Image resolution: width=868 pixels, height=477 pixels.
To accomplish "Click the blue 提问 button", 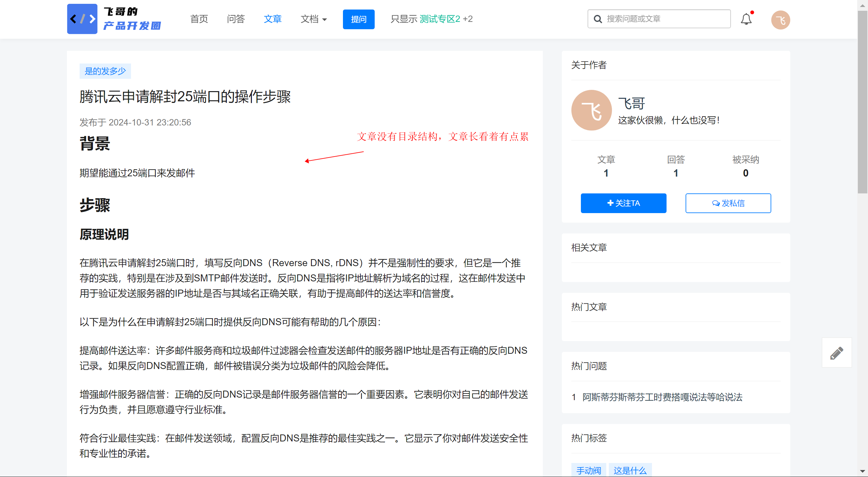I will click(x=358, y=19).
